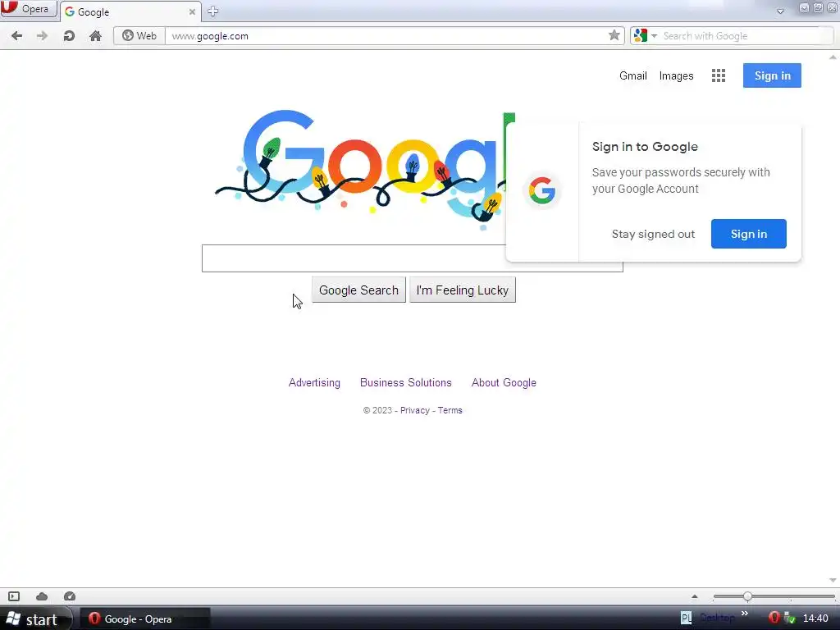Click the Google G logo in popup

coord(541,190)
